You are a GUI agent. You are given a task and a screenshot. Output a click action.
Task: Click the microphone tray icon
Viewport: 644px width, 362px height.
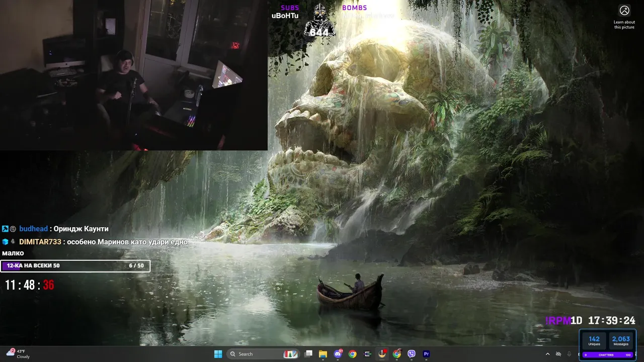[569, 354]
